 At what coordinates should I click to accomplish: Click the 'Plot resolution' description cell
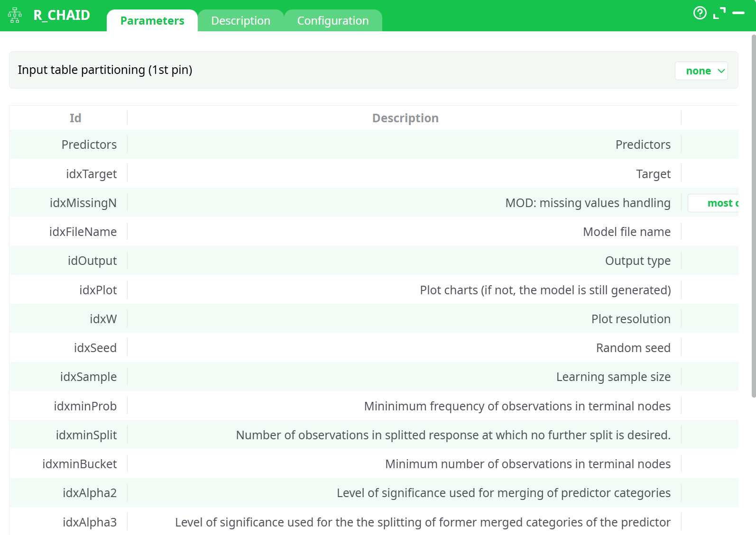630,319
